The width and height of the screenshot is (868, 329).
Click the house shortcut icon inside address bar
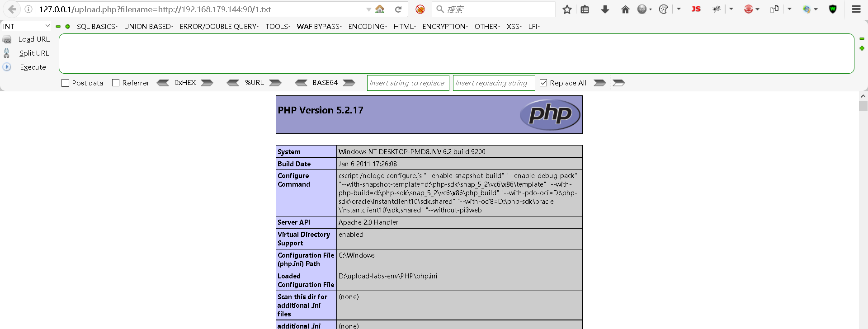(x=380, y=9)
